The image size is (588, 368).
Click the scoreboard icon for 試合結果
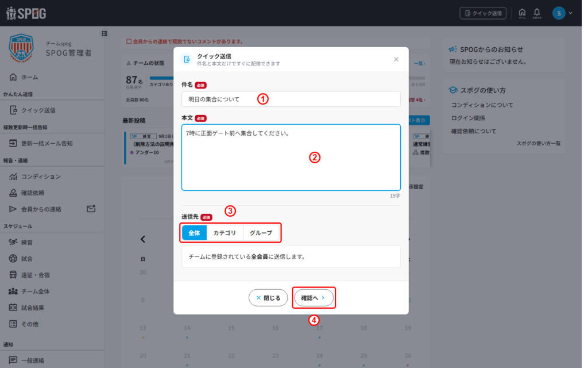13,308
